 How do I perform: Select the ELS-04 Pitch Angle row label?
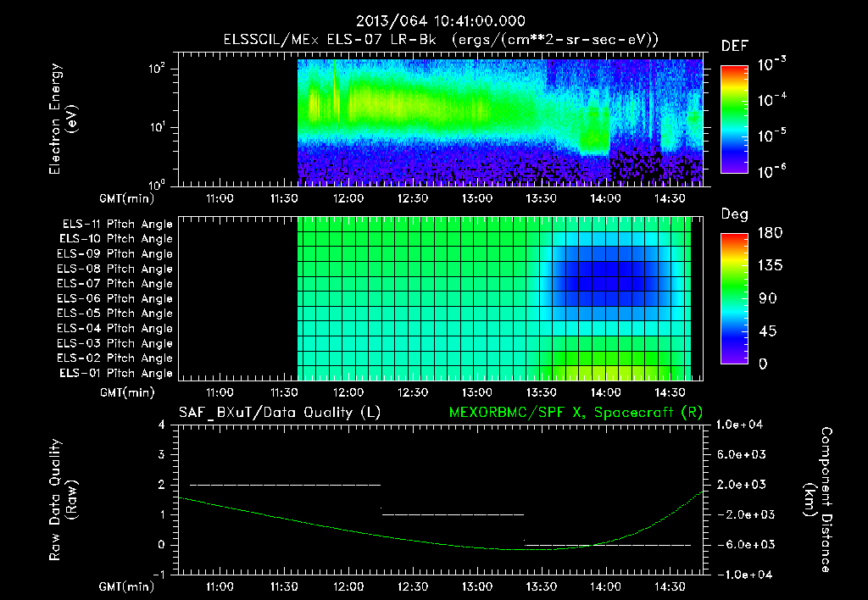click(x=115, y=329)
